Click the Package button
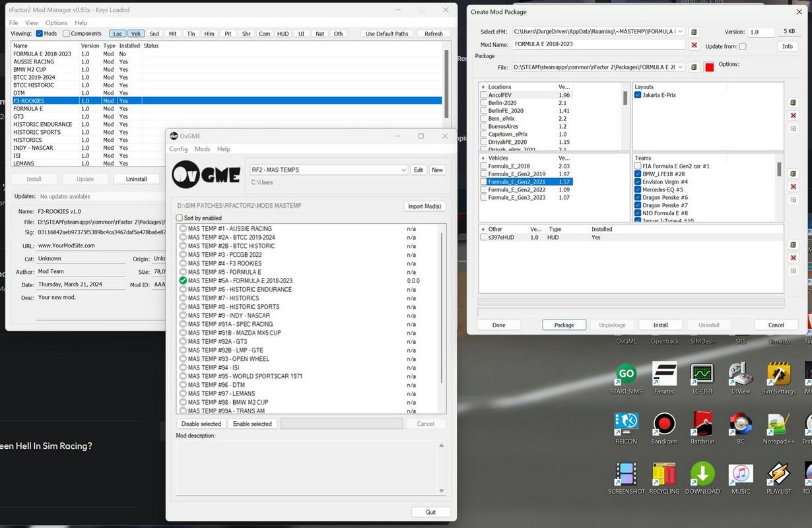 pyautogui.click(x=564, y=325)
